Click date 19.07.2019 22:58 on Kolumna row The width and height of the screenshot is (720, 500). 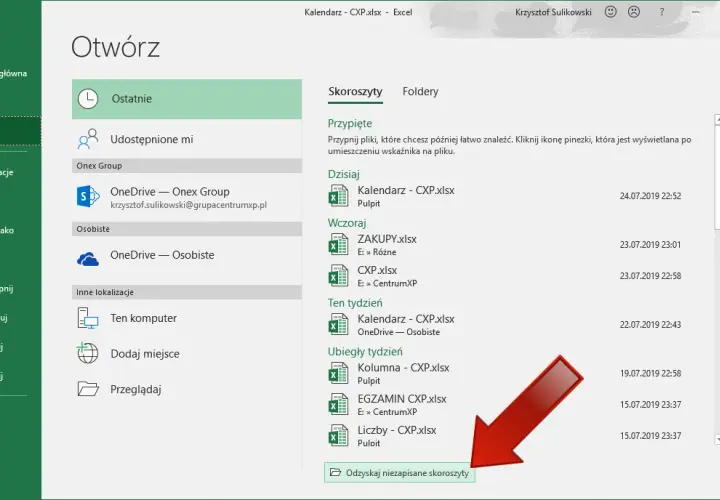tap(650, 373)
